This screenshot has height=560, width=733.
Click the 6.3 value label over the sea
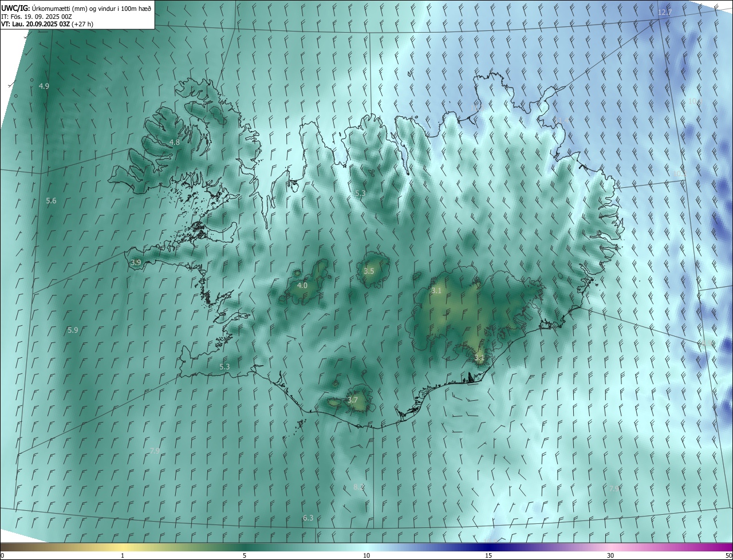(x=308, y=518)
